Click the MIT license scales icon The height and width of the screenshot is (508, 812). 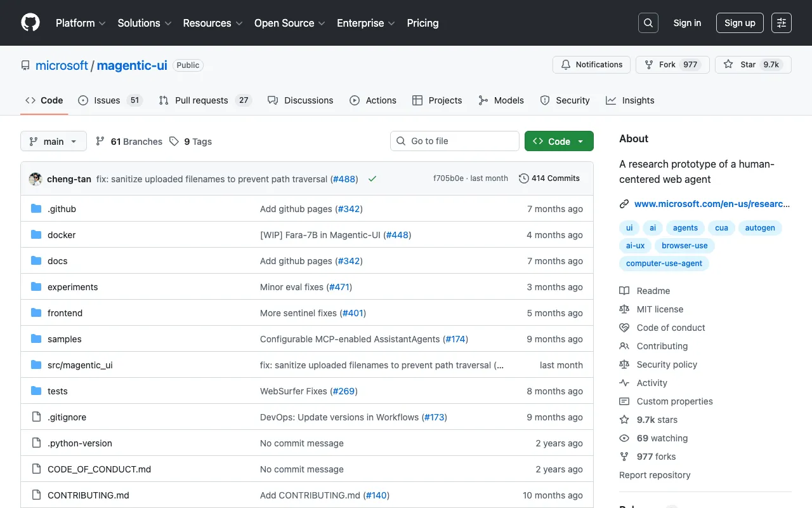(624, 309)
